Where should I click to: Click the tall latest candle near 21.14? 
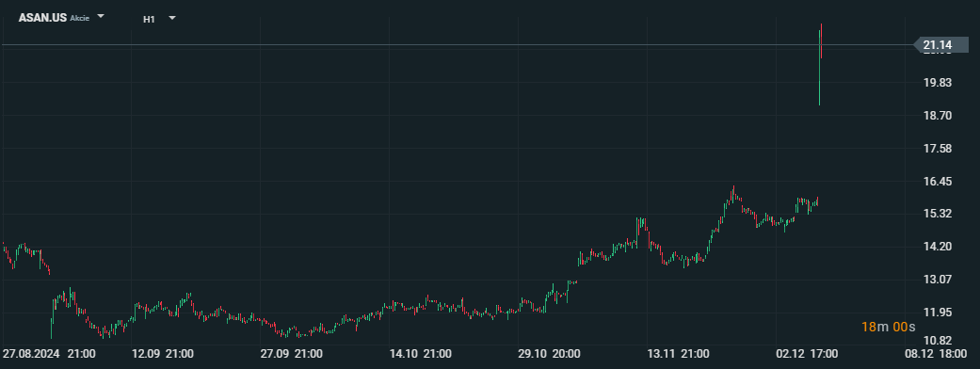(820, 64)
